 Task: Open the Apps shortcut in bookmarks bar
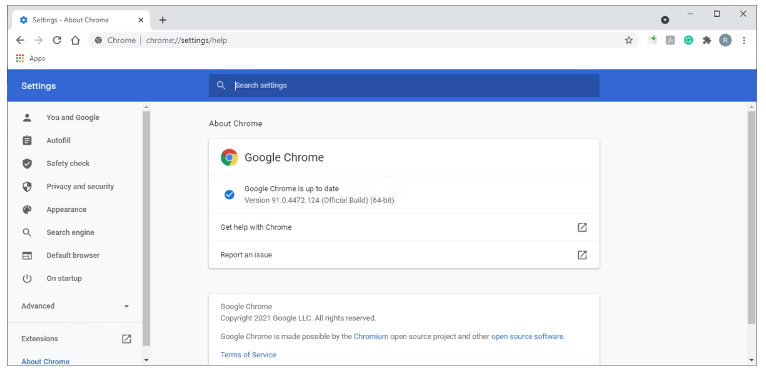point(30,59)
